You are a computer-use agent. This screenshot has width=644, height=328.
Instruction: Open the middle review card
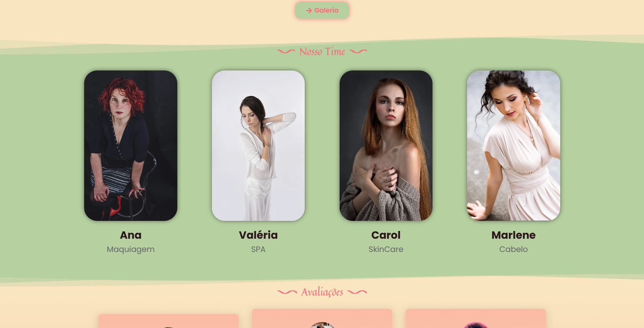322,318
